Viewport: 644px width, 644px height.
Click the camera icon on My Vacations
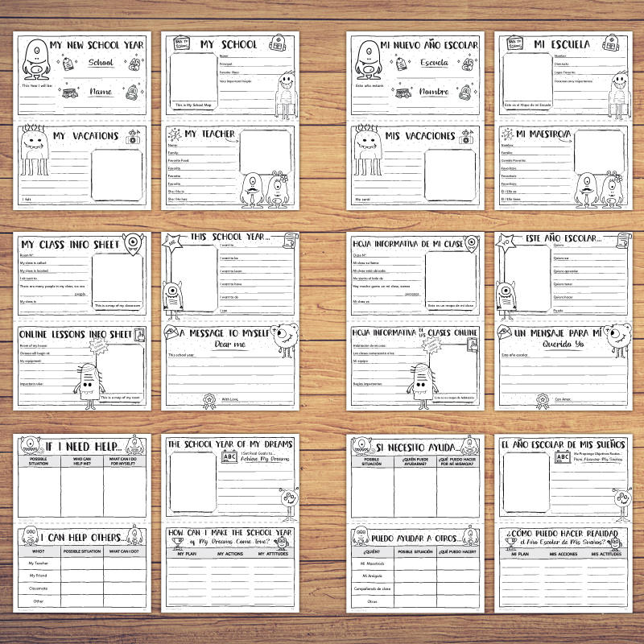pos(132,139)
